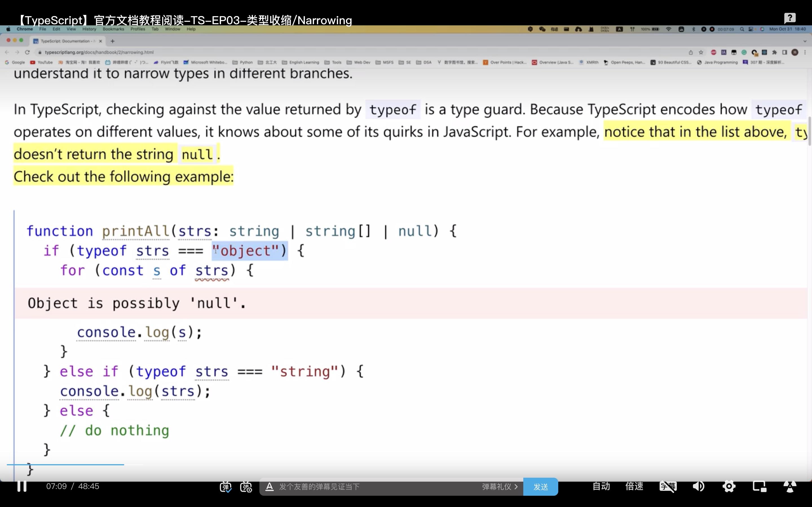The width and height of the screenshot is (812, 507).
Task: Click play/pause control at bottom left
Action: (x=21, y=486)
